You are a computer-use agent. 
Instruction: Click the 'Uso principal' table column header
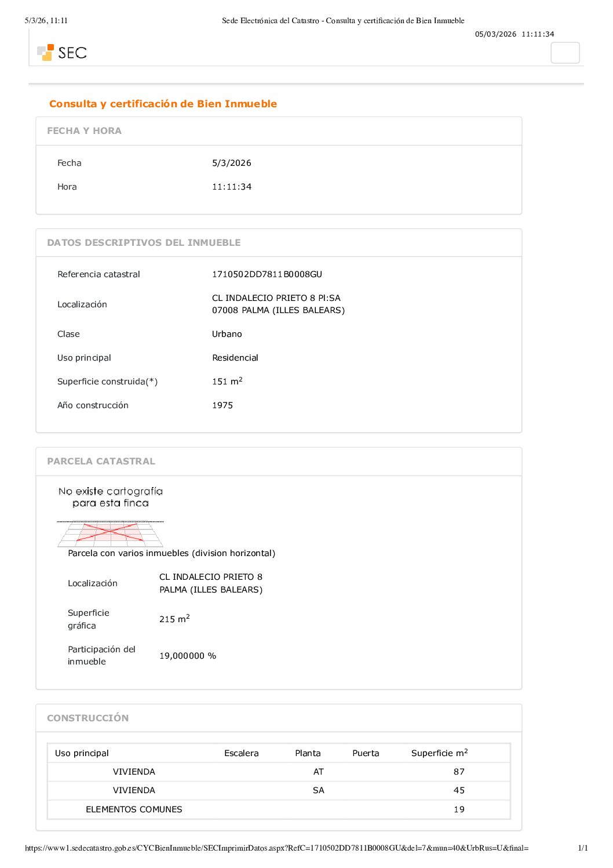point(82,753)
